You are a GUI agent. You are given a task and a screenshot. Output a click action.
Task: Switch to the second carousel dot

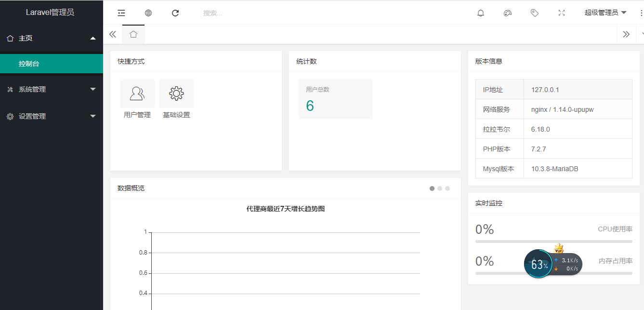(x=440, y=189)
